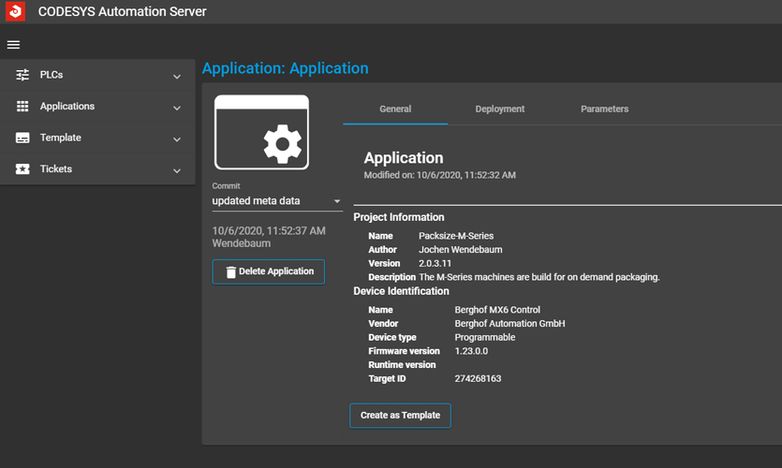The height and width of the screenshot is (468, 782).
Task: Expand the PLCs menu chevron
Action: pos(177,76)
